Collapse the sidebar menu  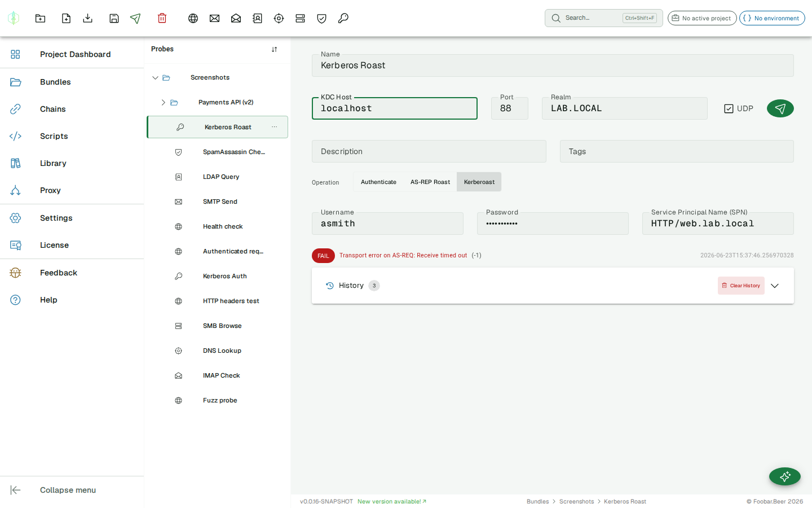point(72,490)
